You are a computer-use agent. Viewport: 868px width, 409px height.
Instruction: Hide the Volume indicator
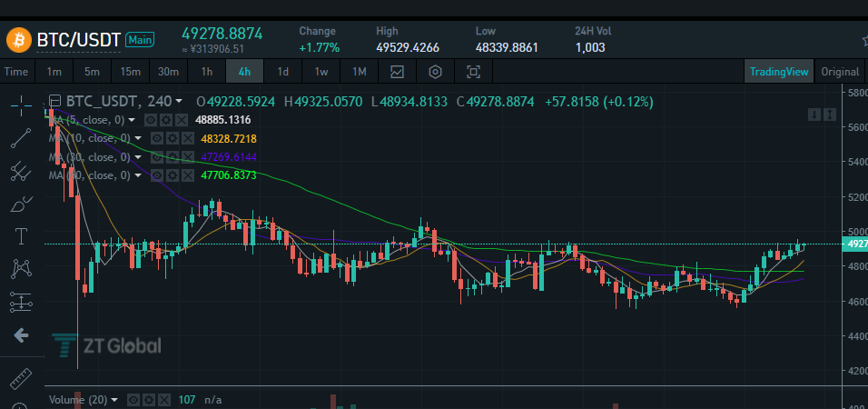(x=133, y=400)
